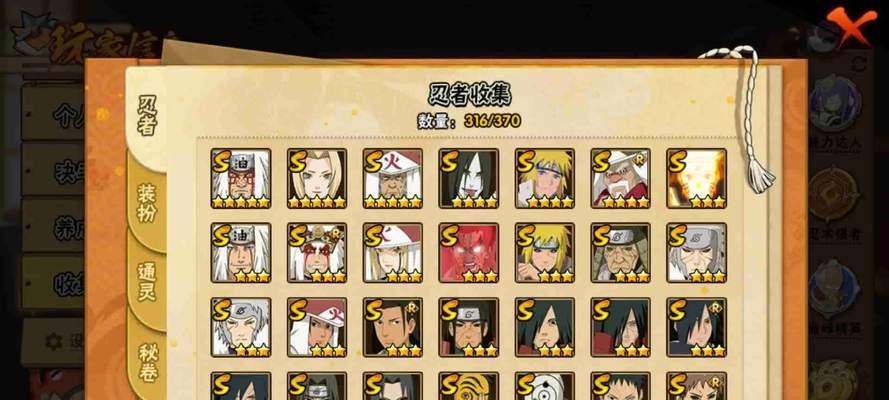Screen dimensions: 889x400
Task: Close the ninja collection panel with X
Action: 851,27
